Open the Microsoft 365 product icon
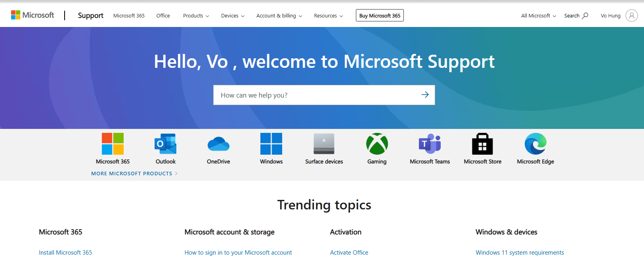The height and width of the screenshot is (257, 644). pyautogui.click(x=113, y=144)
